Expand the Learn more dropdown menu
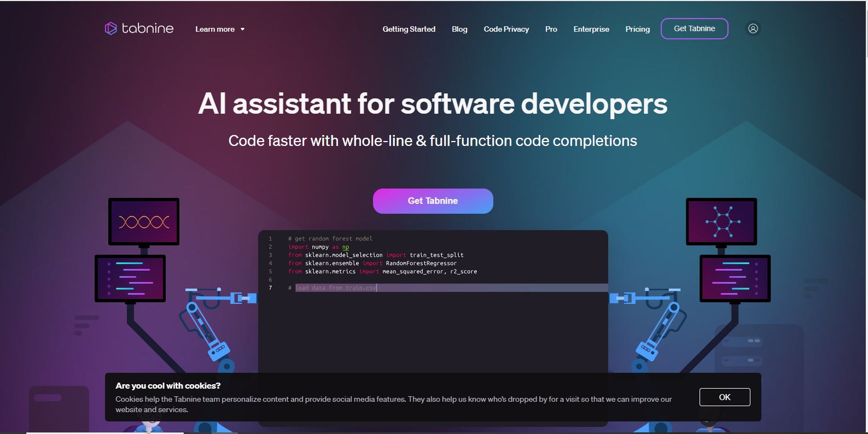 tap(215, 29)
